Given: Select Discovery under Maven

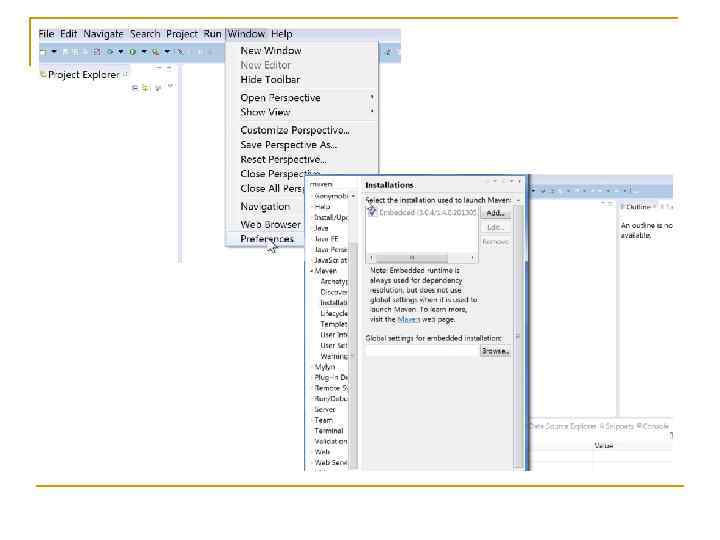Looking at the screenshot, I should [x=334, y=292].
